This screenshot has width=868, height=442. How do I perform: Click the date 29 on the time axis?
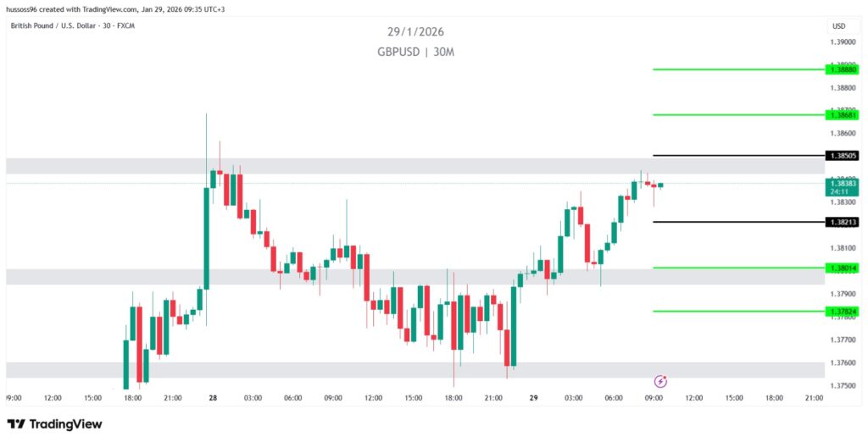[x=533, y=397]
